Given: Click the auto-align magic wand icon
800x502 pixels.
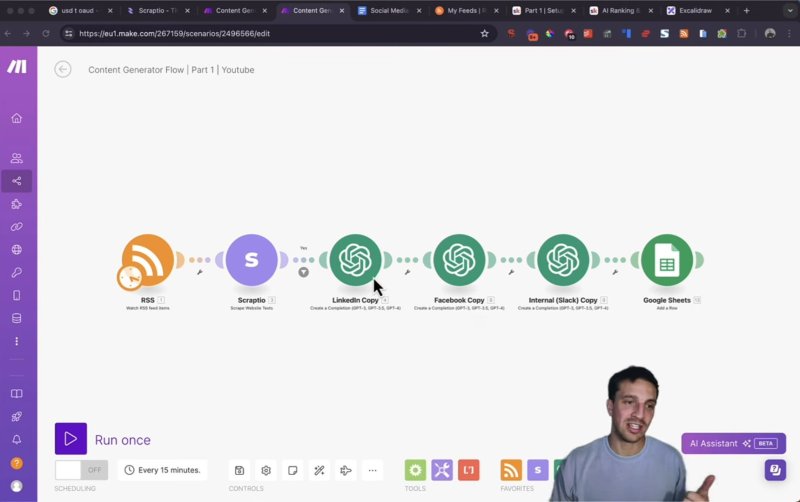Looking at the screenshot, I should pyautogui.click(x=319, y=470).
